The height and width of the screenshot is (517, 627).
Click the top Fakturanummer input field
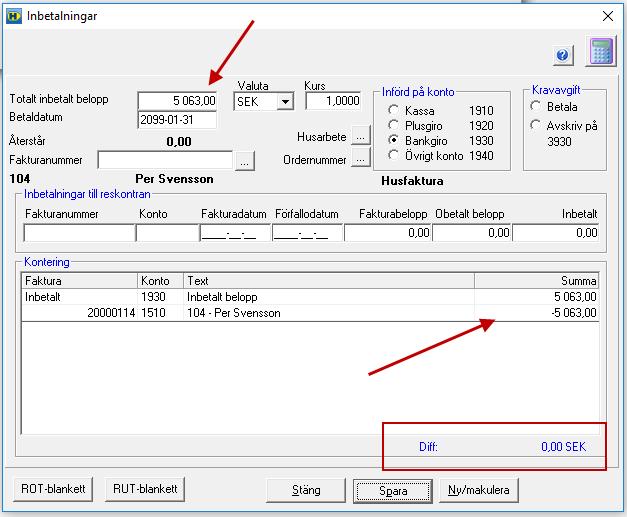tap(165, 160)
